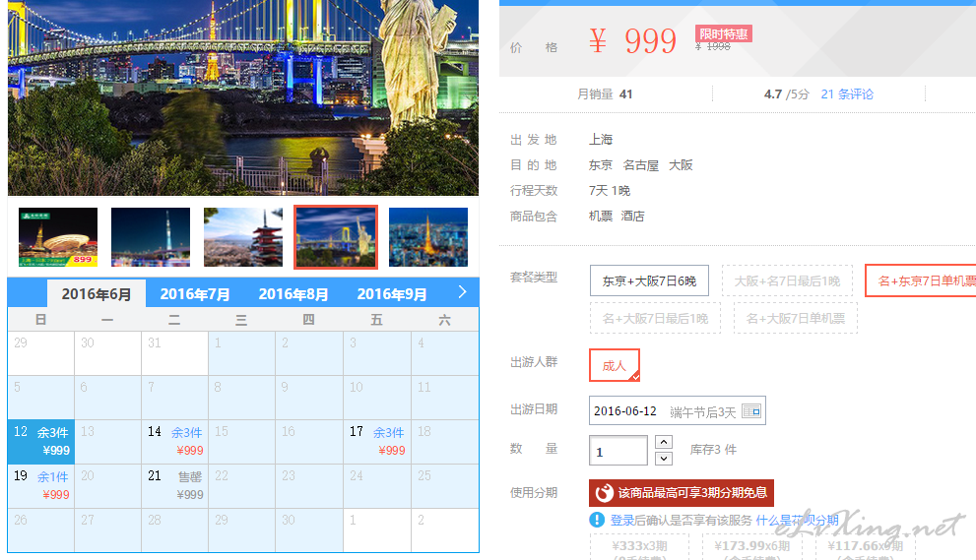This screenshot has width=976, height=560.
Task: Click the departure city 上海 text
Action: click(x=602, y=140)
